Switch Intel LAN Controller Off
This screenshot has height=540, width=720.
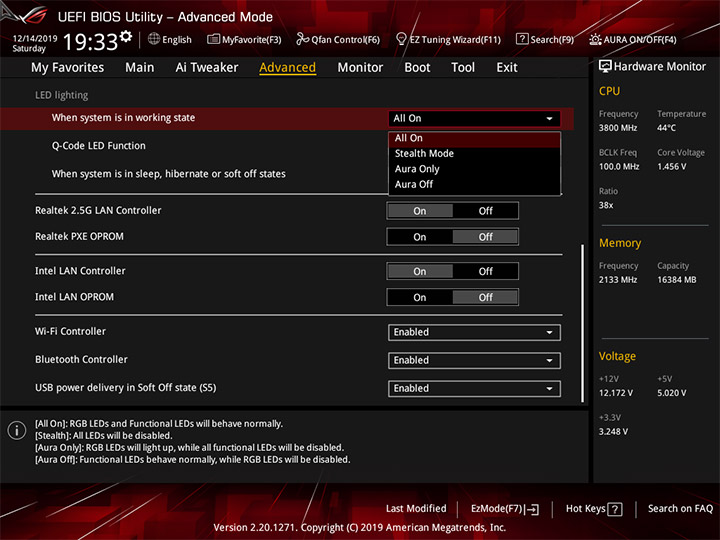click(x=485, y=271)
